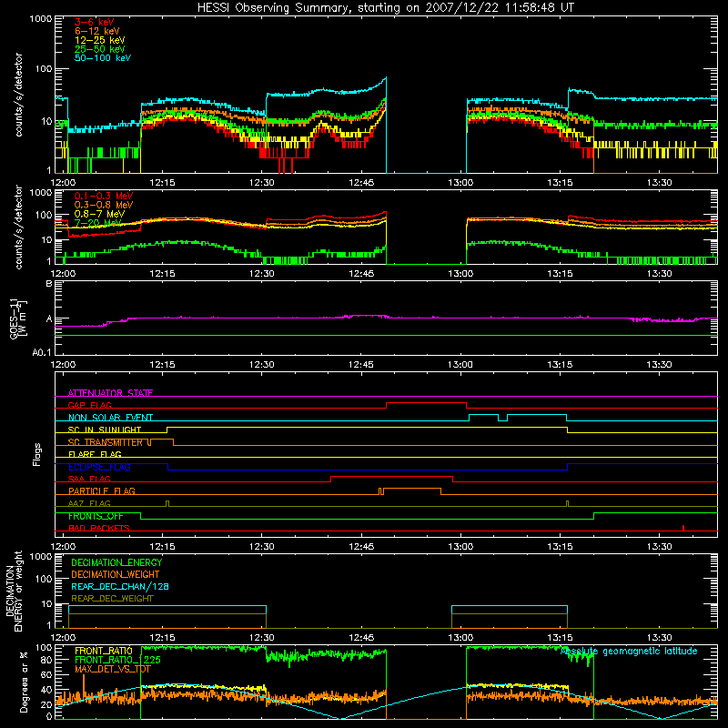This screenshot has width=728, height=728.
Task: Click the A0.1 tick label on GOES panel
Action: click(x=41, y=352)
